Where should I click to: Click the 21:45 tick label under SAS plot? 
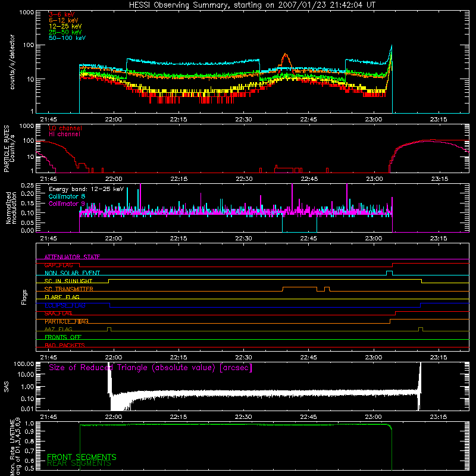click(x=48, y=417)
